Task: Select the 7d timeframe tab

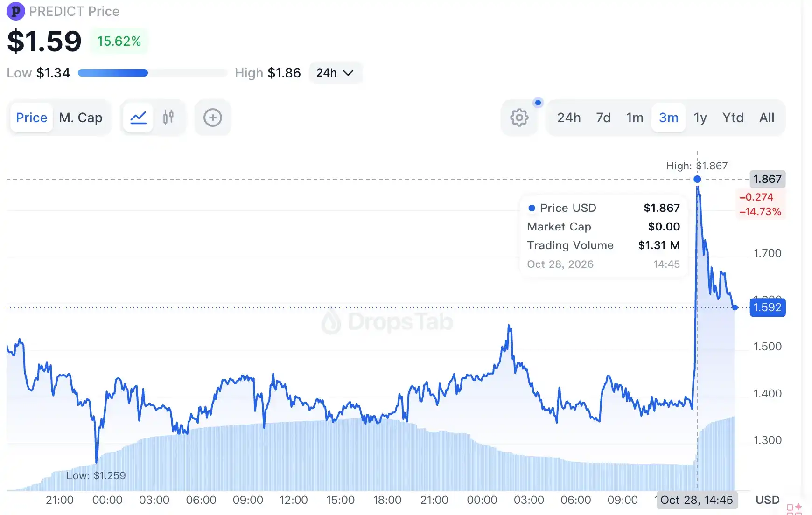Action: coord(603,118)
